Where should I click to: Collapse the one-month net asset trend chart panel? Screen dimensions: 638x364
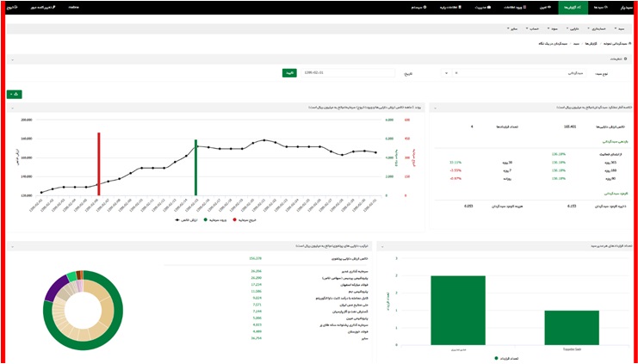pyautogui.click(x=13, y=108)
